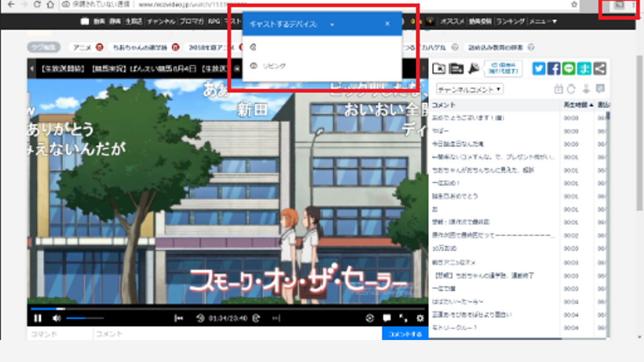Open the 生放送 item in the top nav
This screenshot has height=362, width=644.
pyautogui.click(x=133, y=21)
